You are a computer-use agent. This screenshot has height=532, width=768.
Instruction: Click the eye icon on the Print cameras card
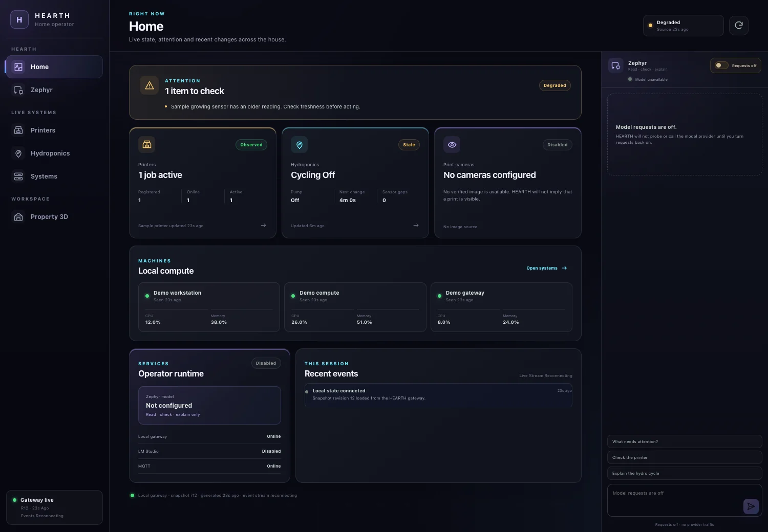tap(452, 145)
